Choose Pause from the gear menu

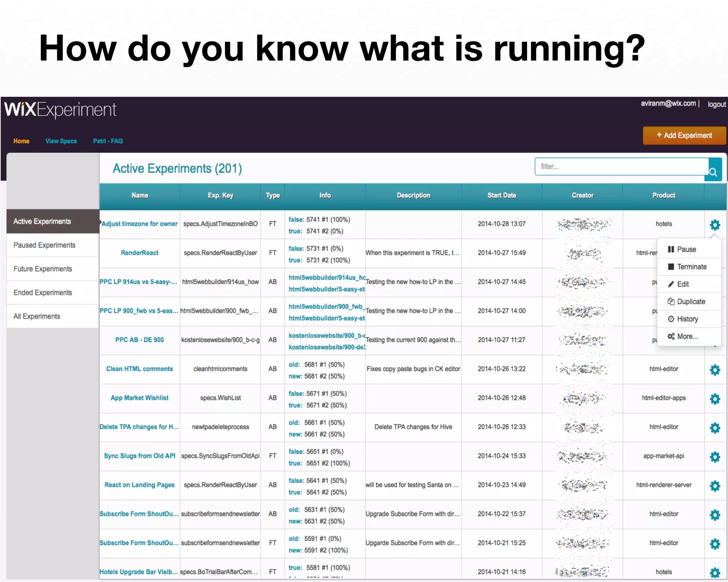point(689,249)
